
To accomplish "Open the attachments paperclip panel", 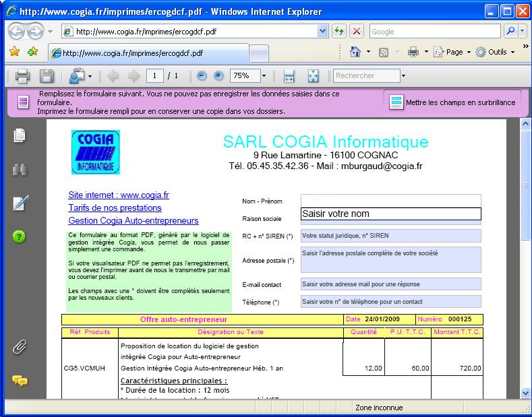I will (20, 347).
